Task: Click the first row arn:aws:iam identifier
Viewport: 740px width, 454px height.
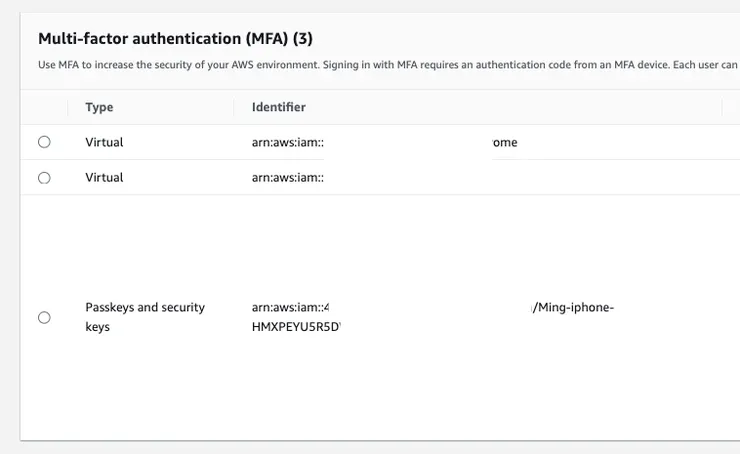Action: pos(289,142)
